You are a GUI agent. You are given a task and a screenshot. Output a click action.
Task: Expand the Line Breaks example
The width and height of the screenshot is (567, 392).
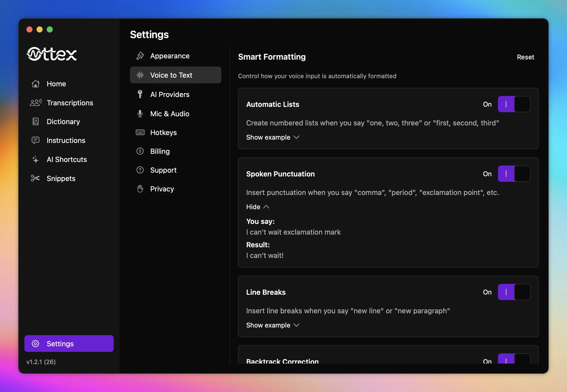tap(272, 325)
